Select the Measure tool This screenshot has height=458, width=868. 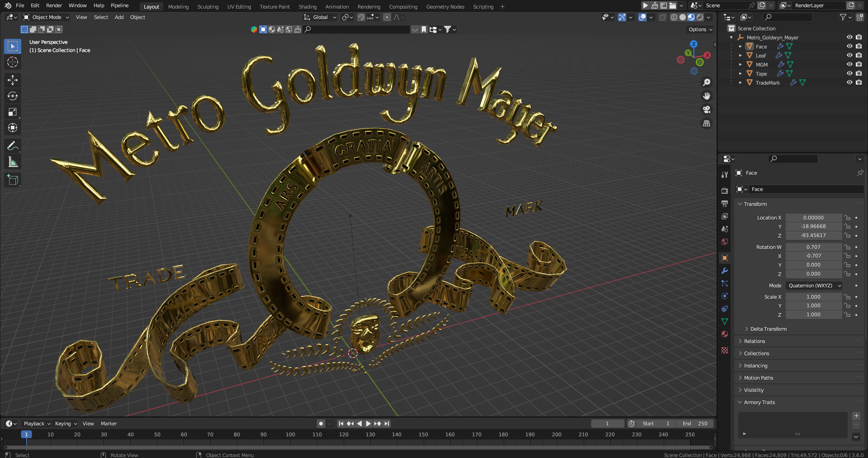point(13,162)
